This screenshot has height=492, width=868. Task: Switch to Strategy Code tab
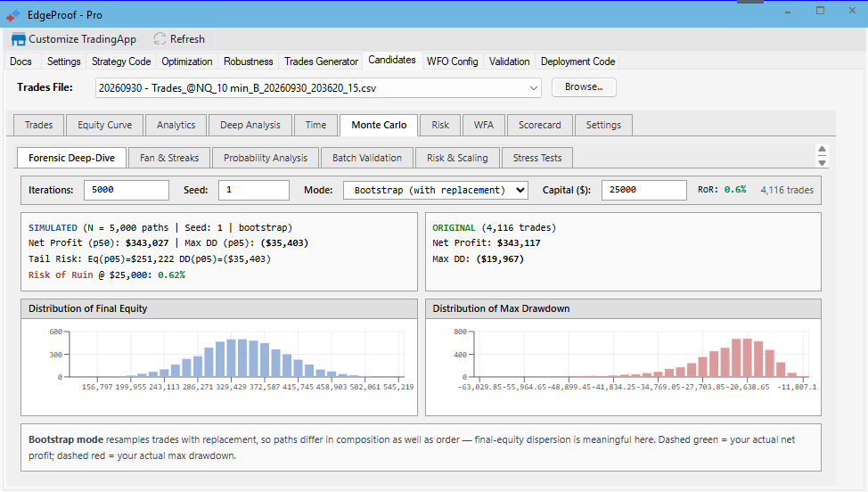click(121, 61)
